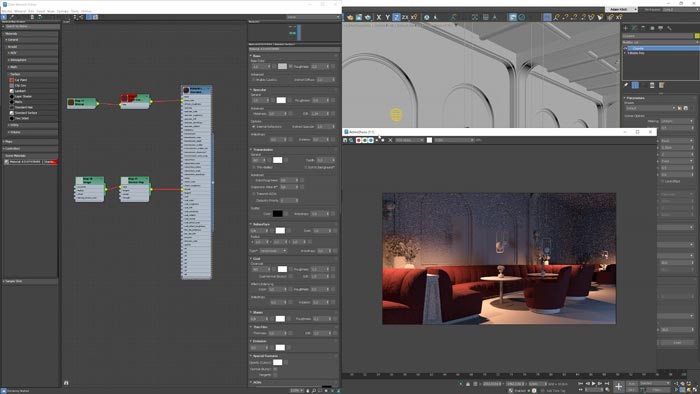Toggle the highlighted Z axis constraint

[x=396, y=17]
